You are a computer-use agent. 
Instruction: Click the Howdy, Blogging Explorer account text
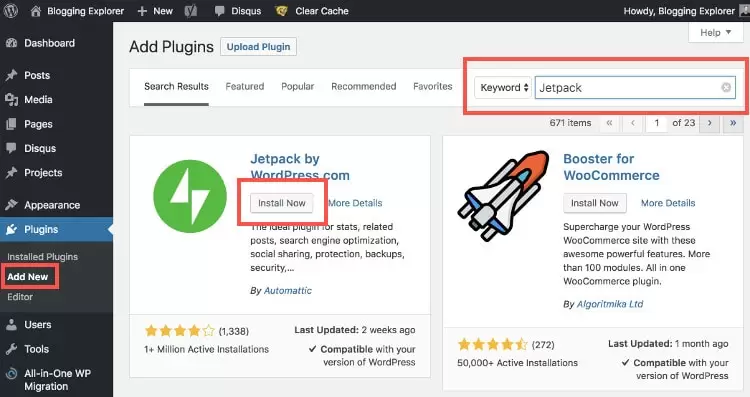(x=679, y=11)
